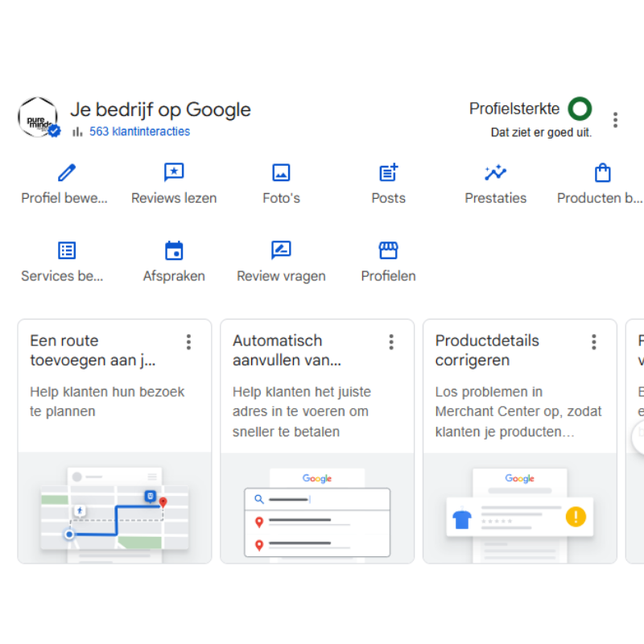The width and height of the screenshot is (644, 644).
Task: Click the Automatisch aanvullen card title
Action: [287, 351]
